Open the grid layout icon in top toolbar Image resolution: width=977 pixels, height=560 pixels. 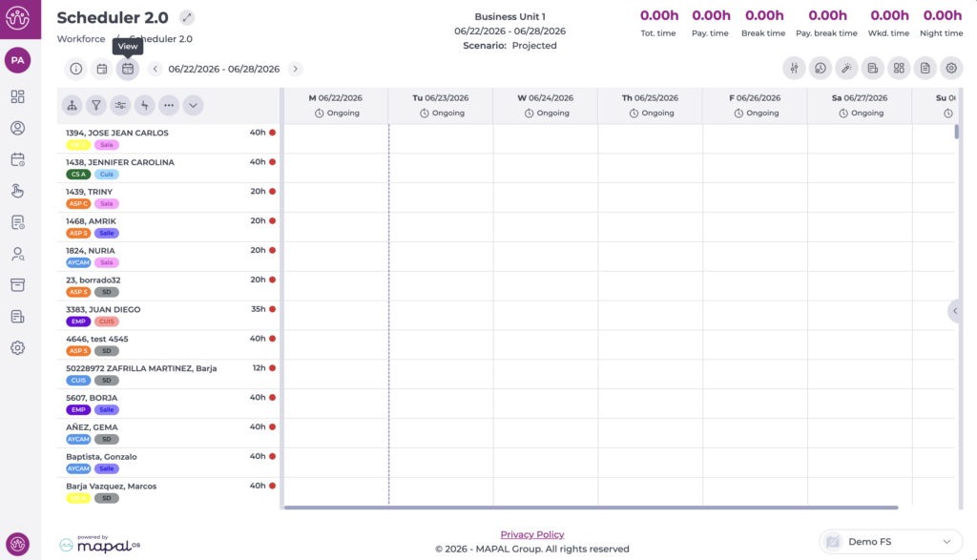pyautogui.click(x=899, y=69)
